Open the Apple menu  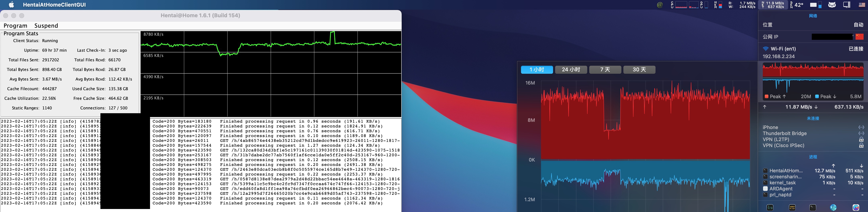coord(11,5)
